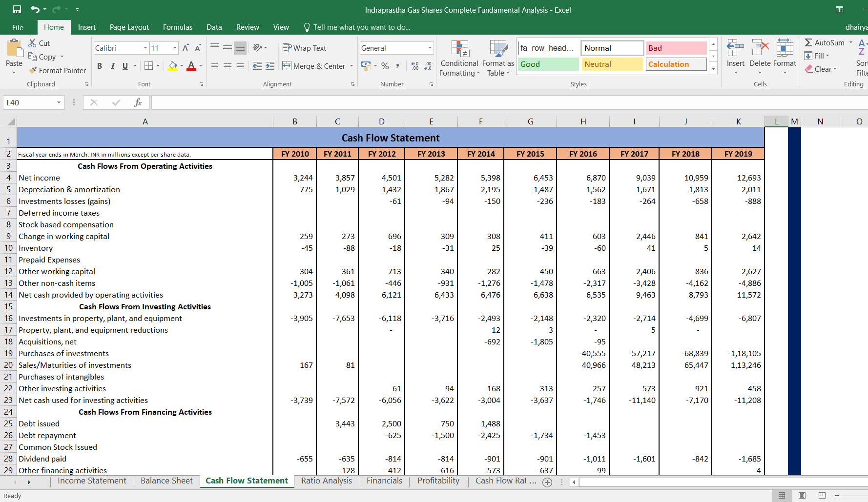Increase font size with large A icon
The image size is (868, 502).
coord(186,48)
